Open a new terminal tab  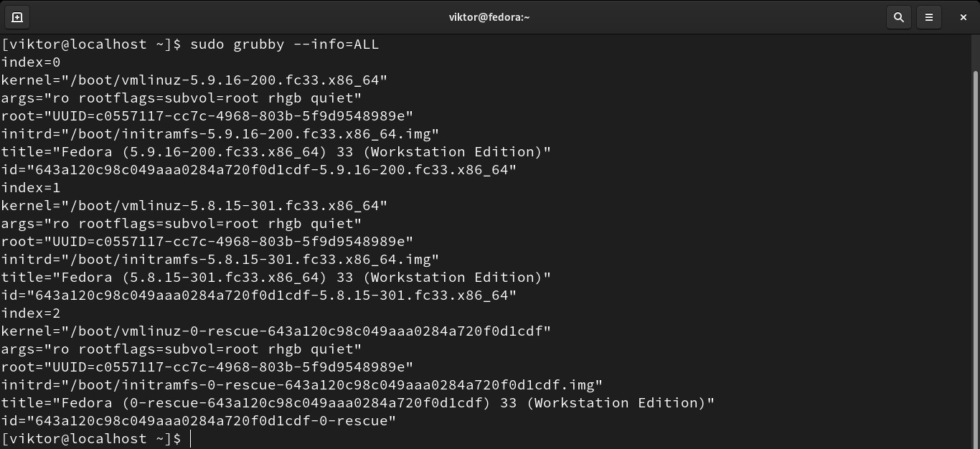click(x=17, y=17)
